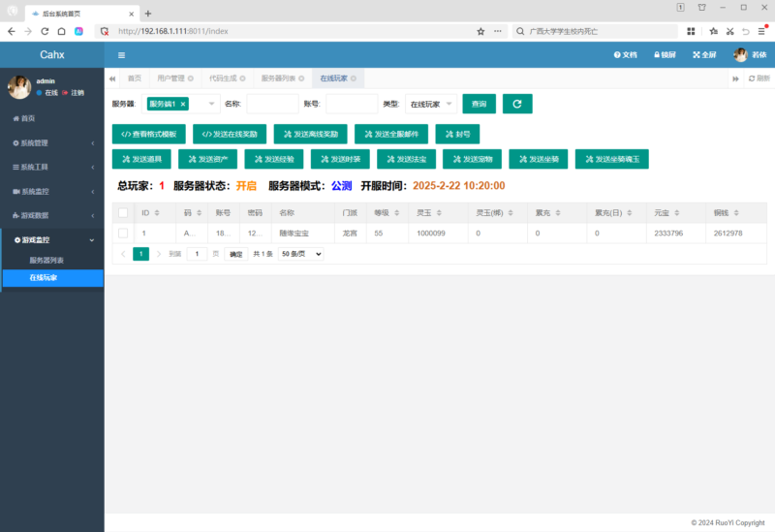Click the site security shield icon
Viewport: 775px width, 532px height.
click(x=105, y=31)
